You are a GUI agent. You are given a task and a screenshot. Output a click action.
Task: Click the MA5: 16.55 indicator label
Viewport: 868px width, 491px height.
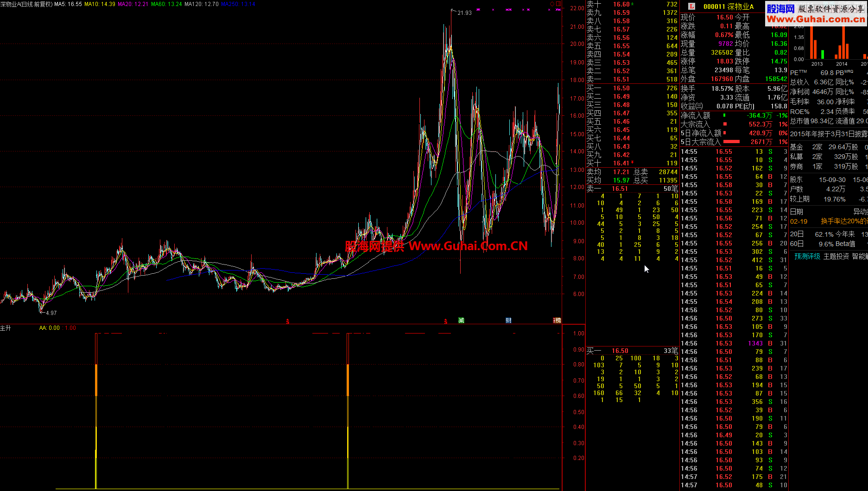coord(68,4)
